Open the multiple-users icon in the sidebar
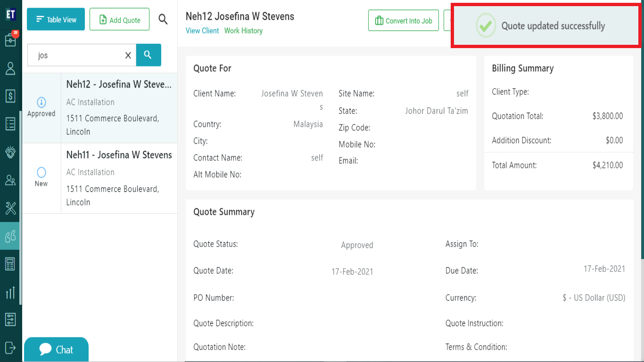 10,180
